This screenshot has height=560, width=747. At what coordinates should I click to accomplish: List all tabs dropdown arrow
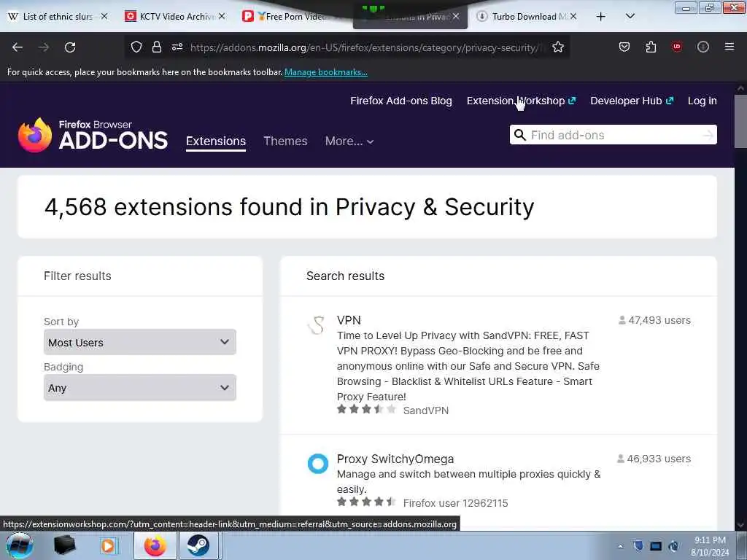point(630,16)
